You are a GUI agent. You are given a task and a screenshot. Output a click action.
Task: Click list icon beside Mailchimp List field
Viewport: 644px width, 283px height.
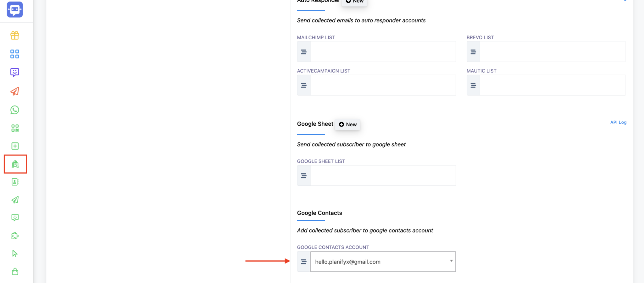pos(304,52)
